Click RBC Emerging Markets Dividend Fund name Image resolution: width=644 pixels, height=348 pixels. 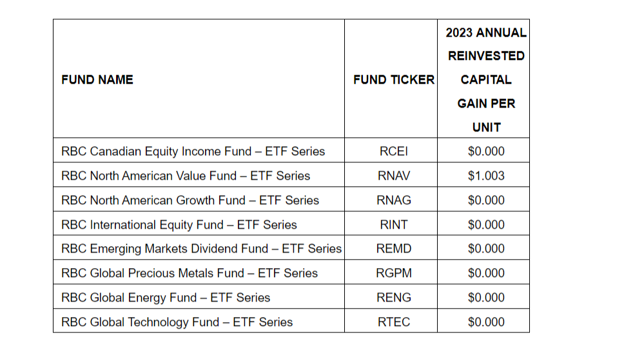[201, 249]
